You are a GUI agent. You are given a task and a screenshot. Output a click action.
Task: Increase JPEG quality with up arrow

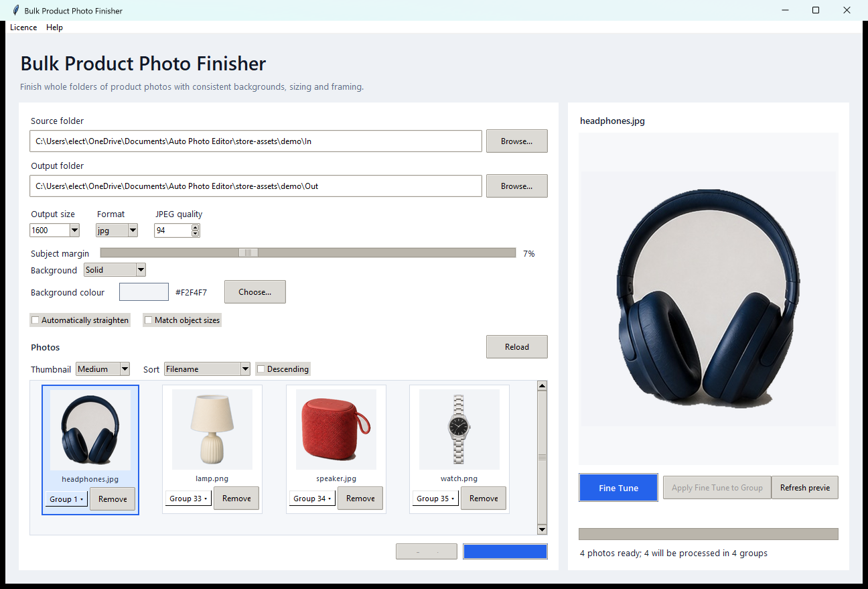coord(196,227)
